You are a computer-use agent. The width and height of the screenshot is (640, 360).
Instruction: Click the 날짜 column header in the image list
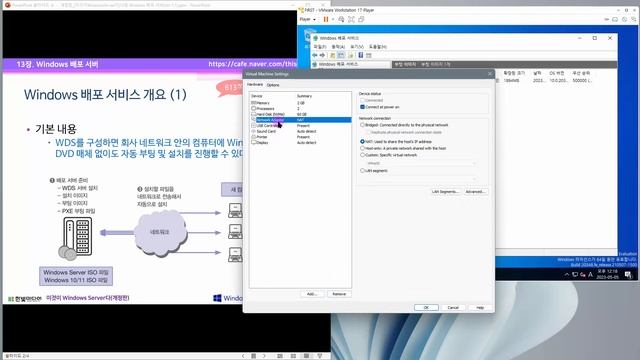(x=537, y=73)
